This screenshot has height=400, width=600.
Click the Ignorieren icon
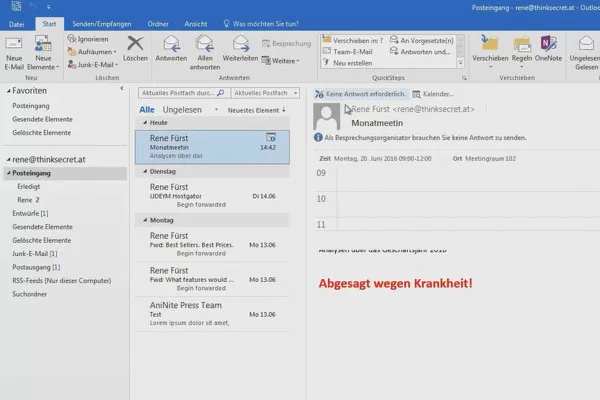[72, 39]
